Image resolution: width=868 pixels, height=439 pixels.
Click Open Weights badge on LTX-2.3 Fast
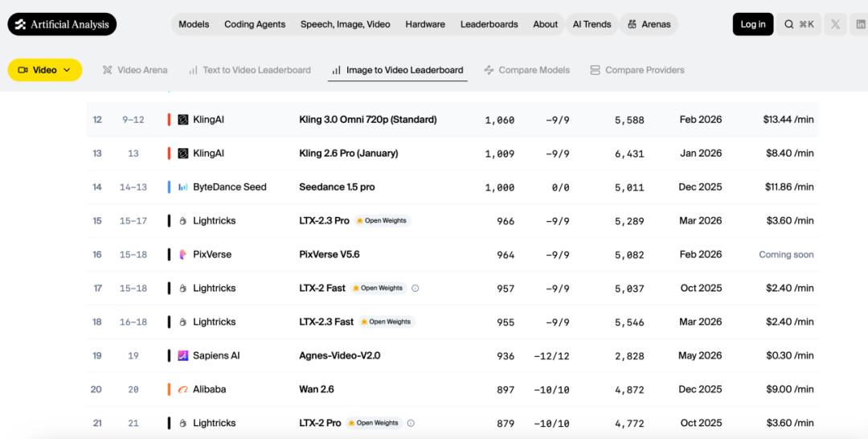(387, 322)
